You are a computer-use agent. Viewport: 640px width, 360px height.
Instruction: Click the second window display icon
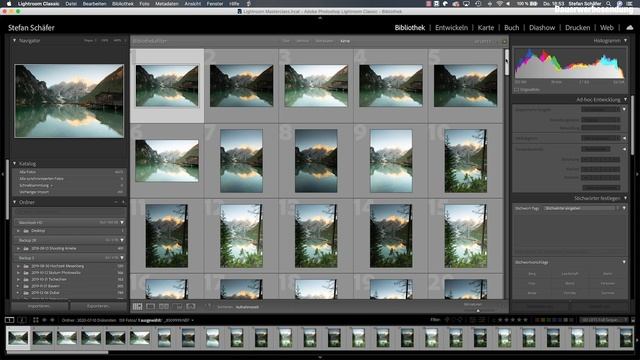22,320
